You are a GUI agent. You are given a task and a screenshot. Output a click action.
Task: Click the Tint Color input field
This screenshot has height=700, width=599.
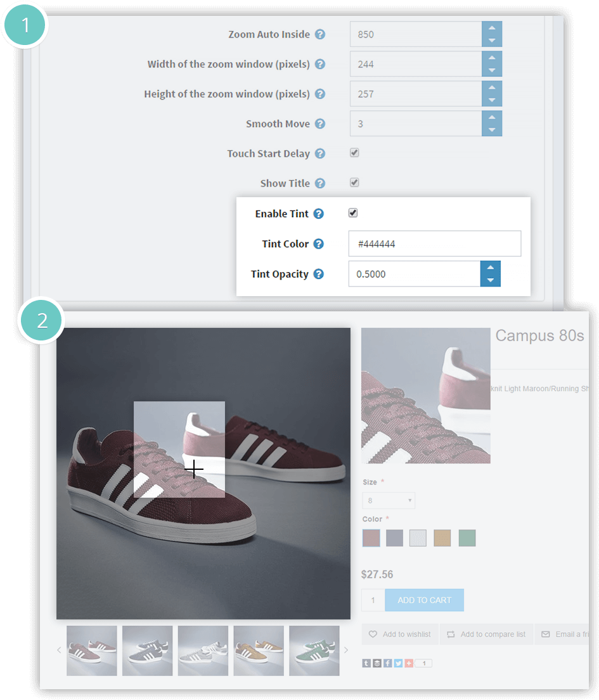tap(434, 243)
